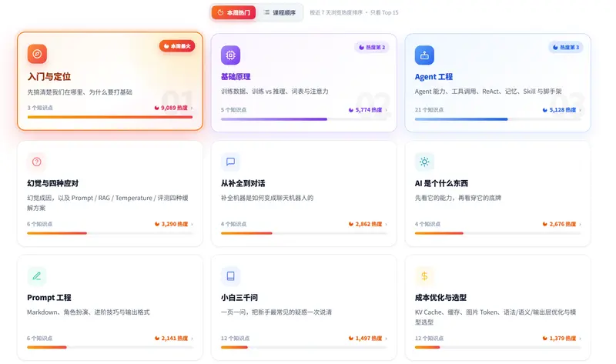Viewport: 616px width, 364px height.
Task: Click description 训练数据、训练 vs 推理、词表与注意力
Action: [275, 92]
